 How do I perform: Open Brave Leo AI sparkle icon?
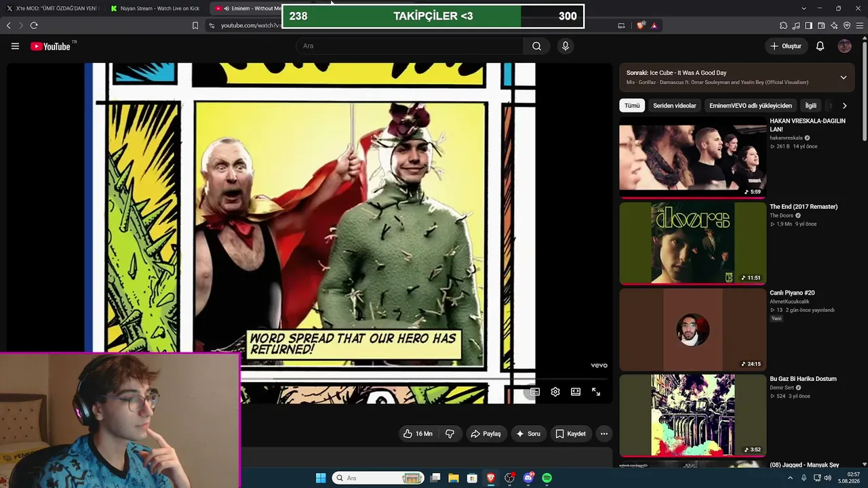click(x=834, y=26)
